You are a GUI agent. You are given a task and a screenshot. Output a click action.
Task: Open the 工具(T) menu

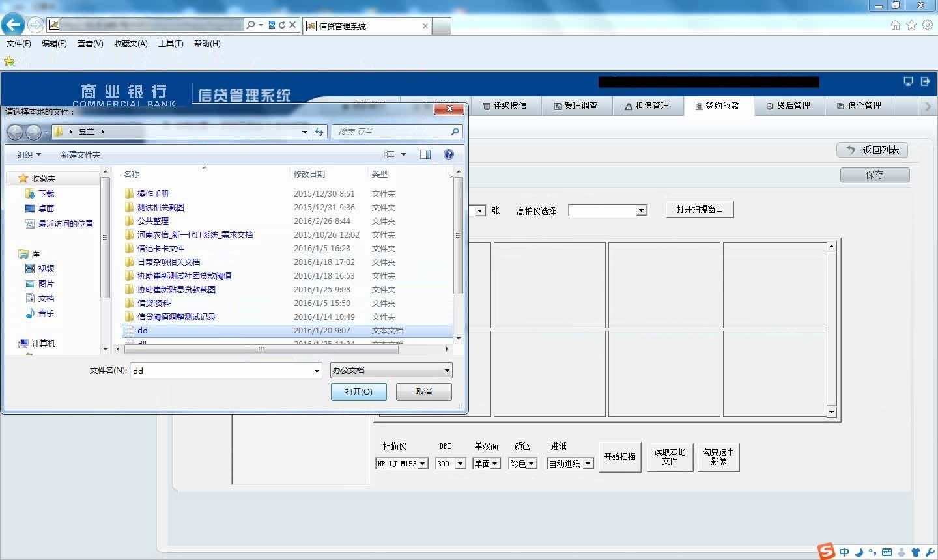point(171,44)
